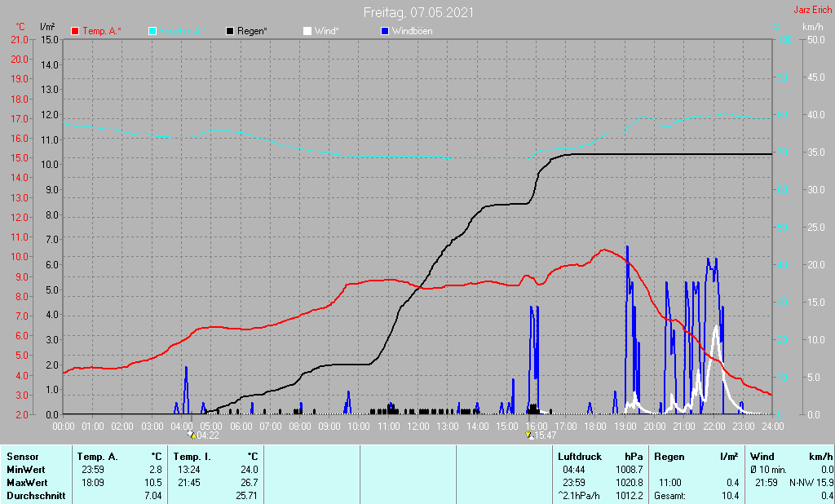Image resolution: width=835 pixels, height=504 pixels.
Task: Select the white Wind legend swatch
Action: click(307, 32)
